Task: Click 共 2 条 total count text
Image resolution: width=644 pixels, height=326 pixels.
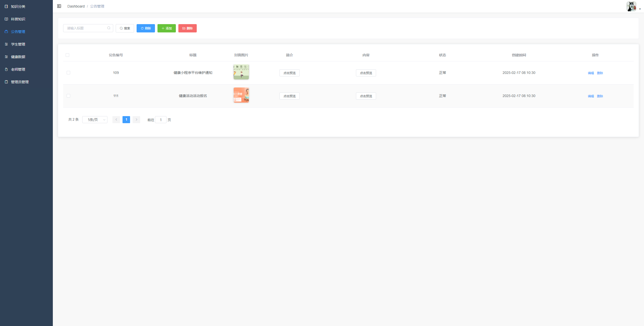Action: tap(73, 119)
